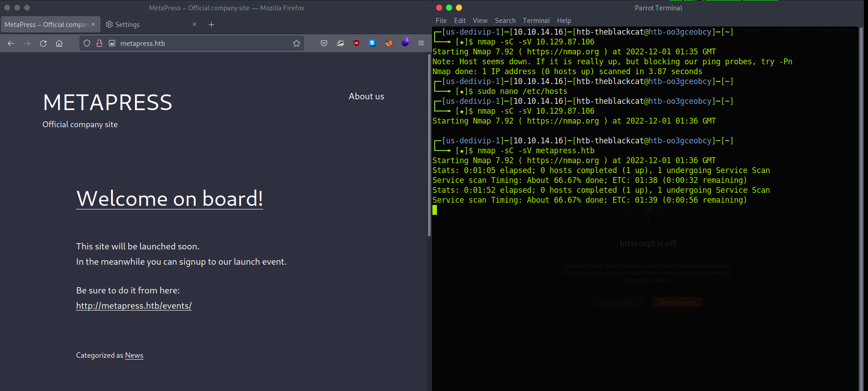Switch to the Settings tab
This screenshot has width=868, height=391.
point(151,24)
